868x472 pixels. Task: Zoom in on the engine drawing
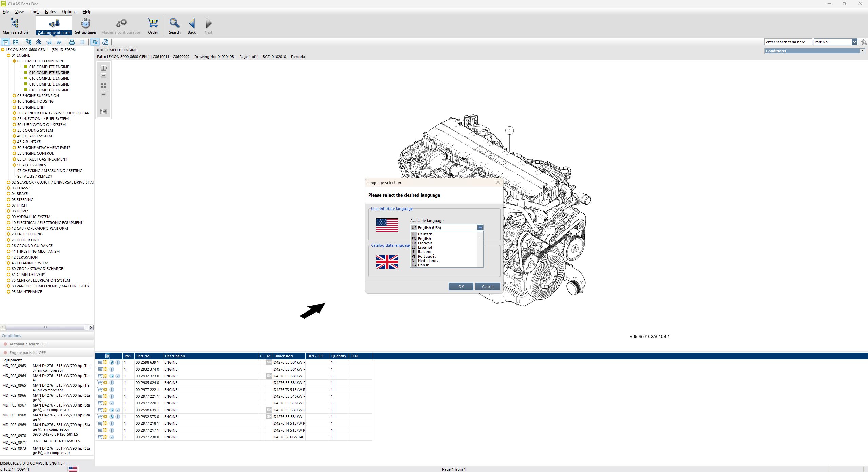[103, 68]
